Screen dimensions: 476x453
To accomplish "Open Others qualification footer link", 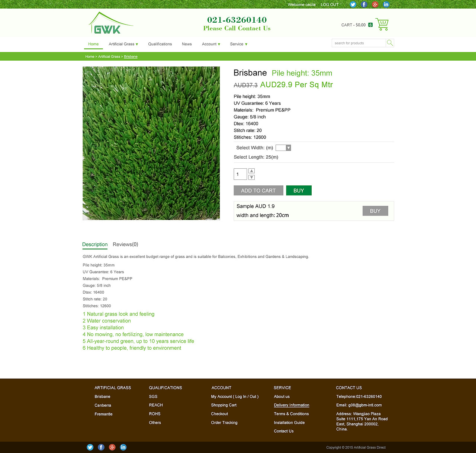I will 155,423.
